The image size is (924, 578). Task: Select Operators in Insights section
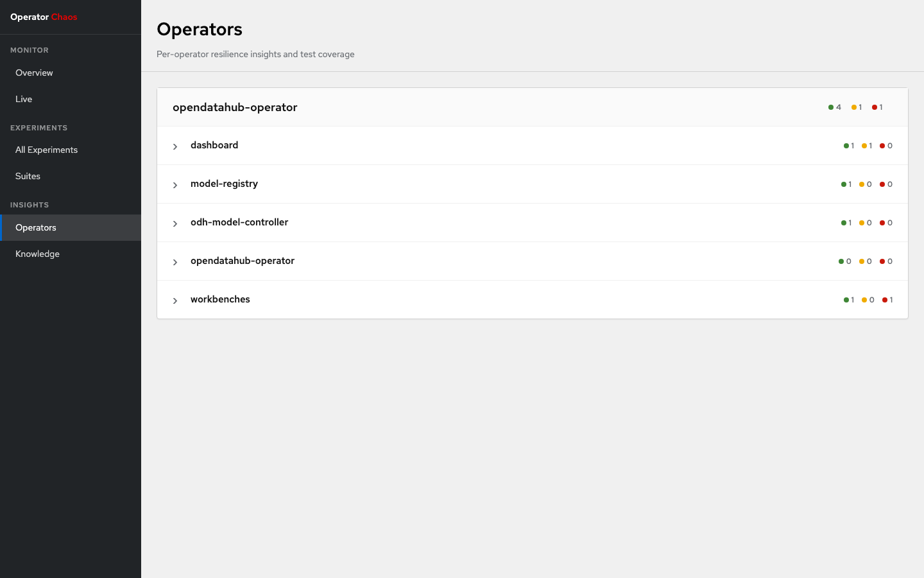[x=36, y=227]
